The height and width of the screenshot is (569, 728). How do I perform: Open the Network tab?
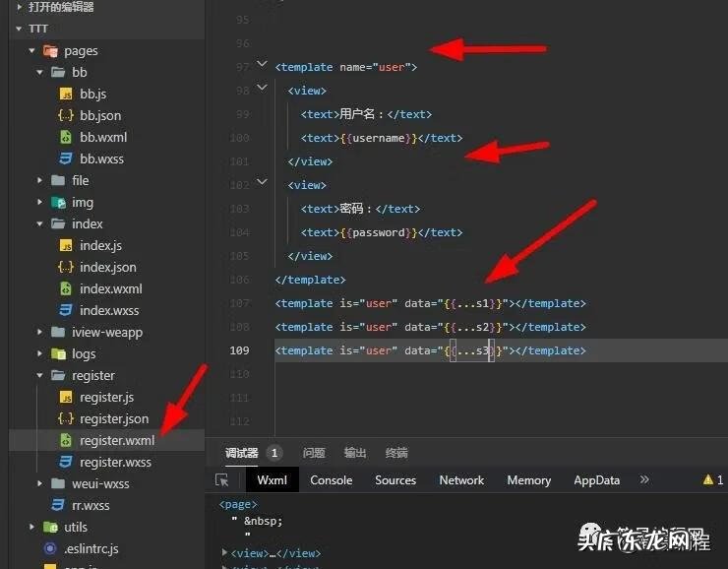(x=461, y=480)
